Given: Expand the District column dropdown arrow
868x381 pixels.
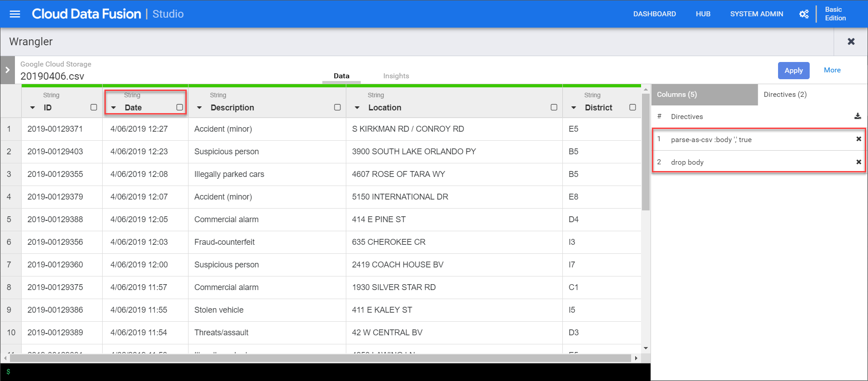Looking at the screenshot, I should 574,108.
